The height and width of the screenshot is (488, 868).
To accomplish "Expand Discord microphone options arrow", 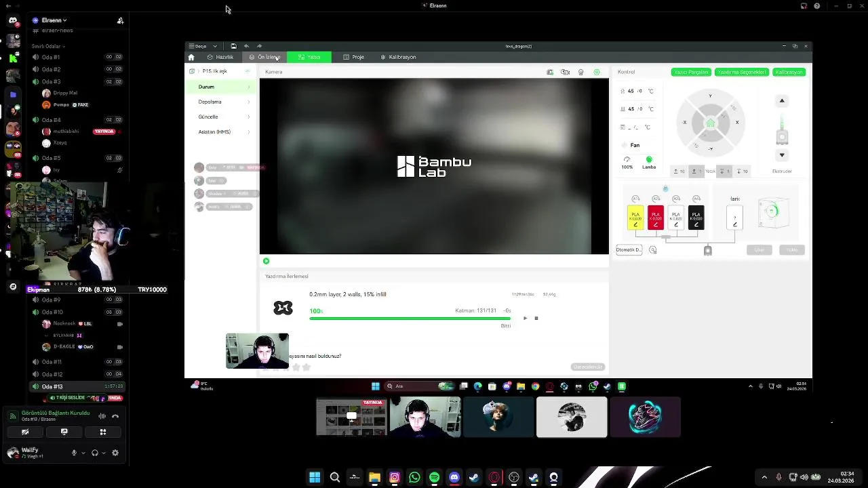I will [x=83, y=453].
